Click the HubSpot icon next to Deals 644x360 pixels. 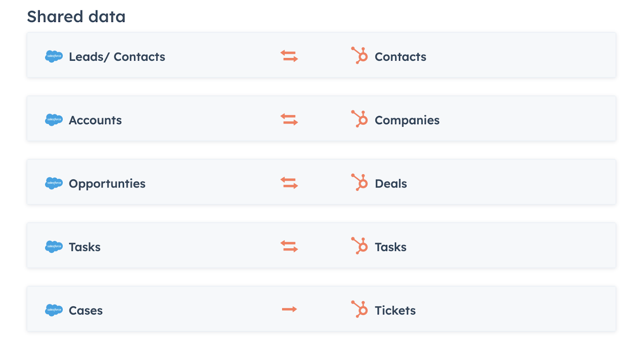tap(359, 182)
